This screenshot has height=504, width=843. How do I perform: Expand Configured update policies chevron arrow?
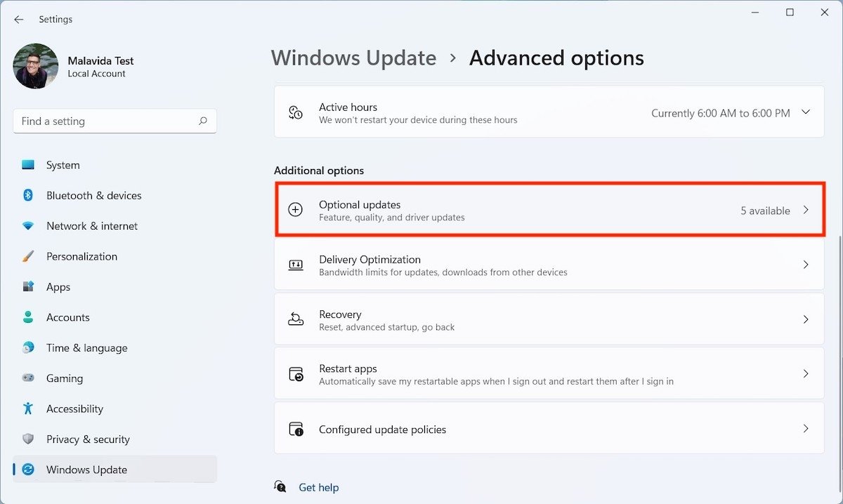pyautogui.click(x=806, y=429)
